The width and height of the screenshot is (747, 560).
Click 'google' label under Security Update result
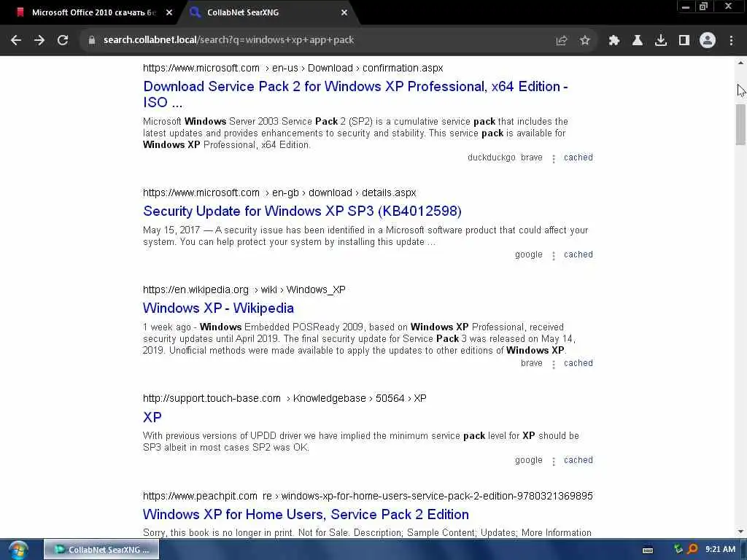point(529,254)
